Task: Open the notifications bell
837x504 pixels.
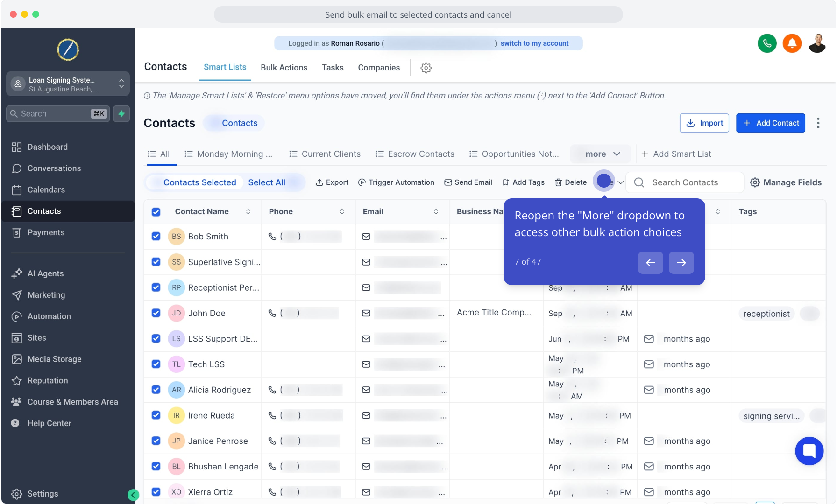Action: [792, 43]
